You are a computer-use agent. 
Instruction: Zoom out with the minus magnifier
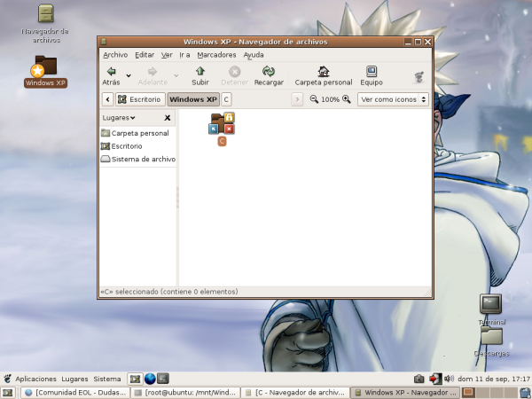click(314, 99)
